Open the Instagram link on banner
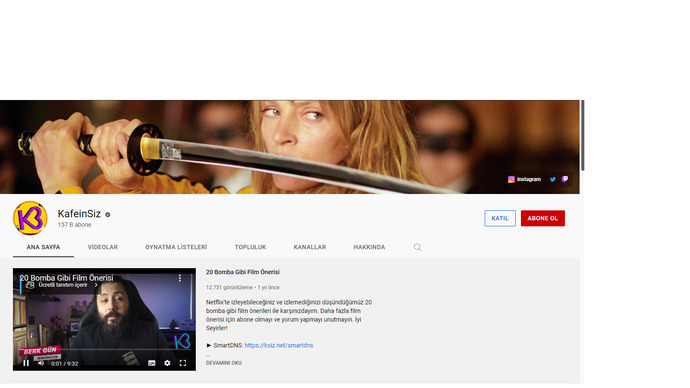This screenshot has width=690, height=388. (x=524, y=179)
